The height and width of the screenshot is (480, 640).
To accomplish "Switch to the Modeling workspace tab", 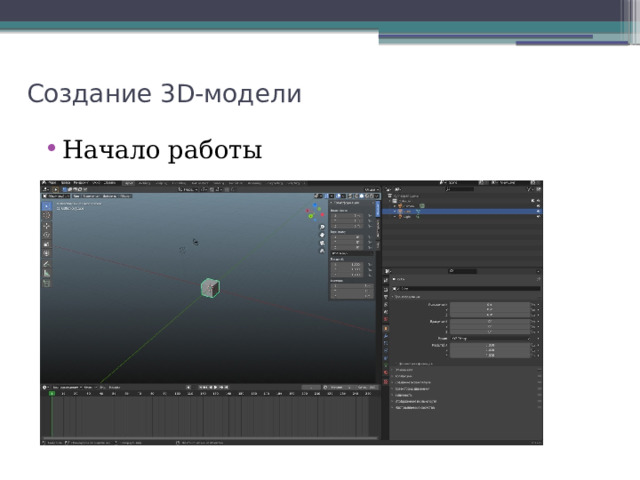I will (x=144, y=183).
